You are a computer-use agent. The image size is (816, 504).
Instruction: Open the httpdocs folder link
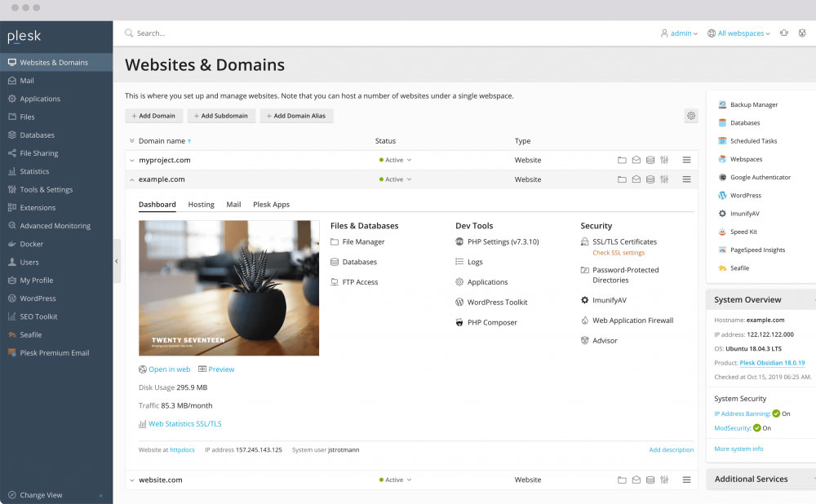coord(182,450)
